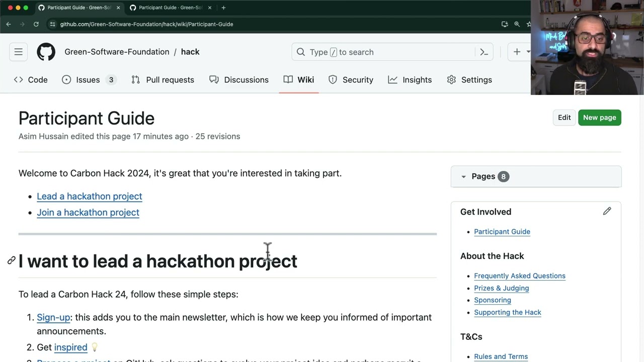644x362 pixels.
Task: Click the 25 revisions history link
Action: 218,136
